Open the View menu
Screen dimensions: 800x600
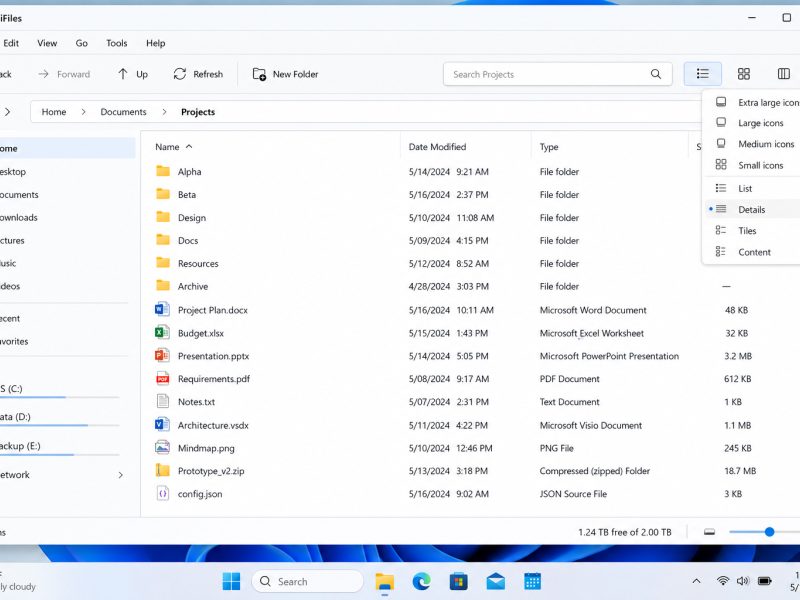[x=47, y=43]
